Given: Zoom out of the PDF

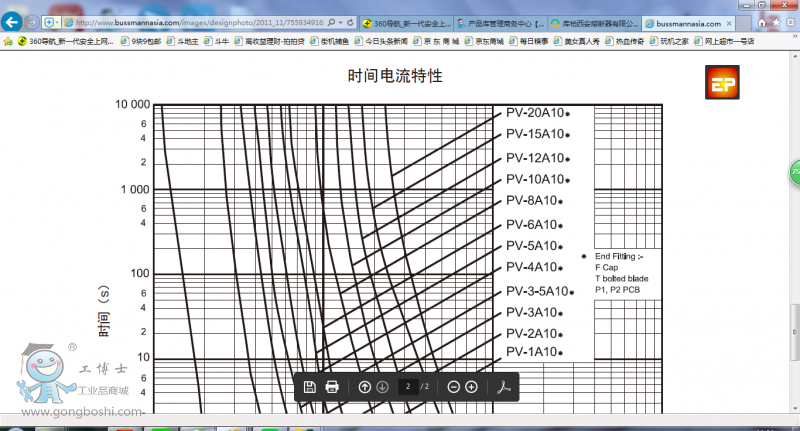Looking at the screenshot, I should [453, 387].
